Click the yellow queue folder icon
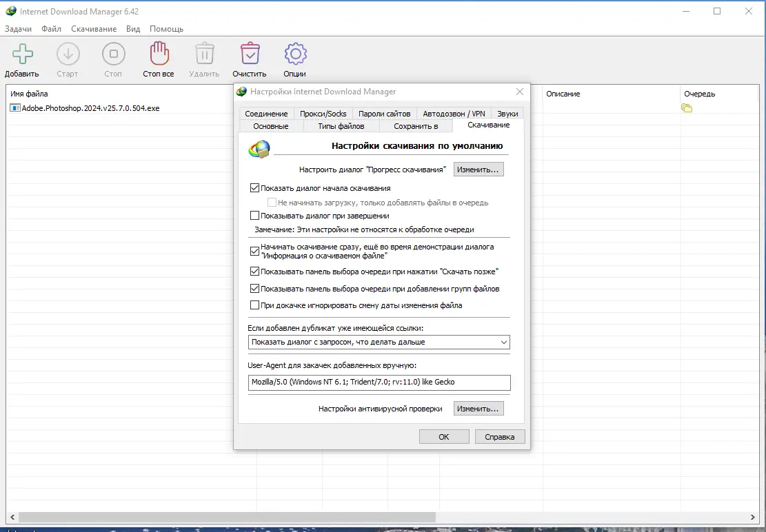766x532 pixels. (x=687, y=108)
